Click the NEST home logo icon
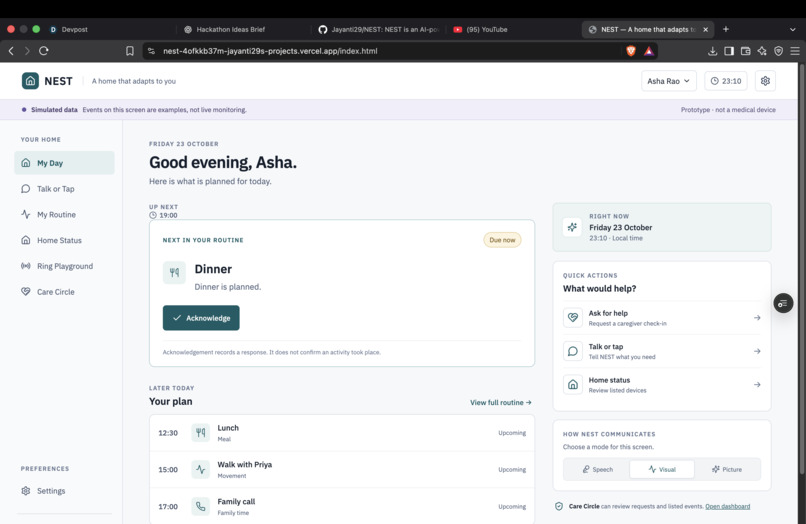806x524 pixels. [30, 81]
